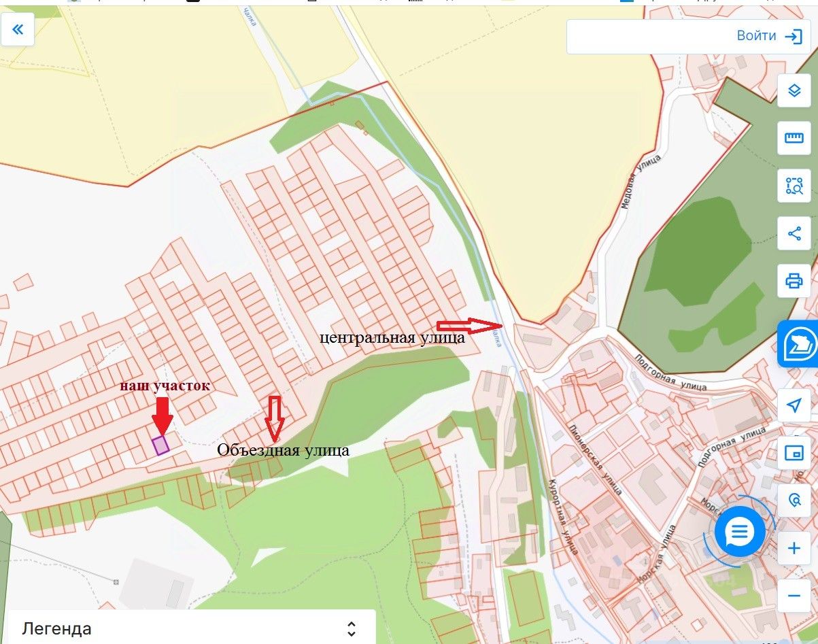Click the Легенда label

click(x=56, y=628)
